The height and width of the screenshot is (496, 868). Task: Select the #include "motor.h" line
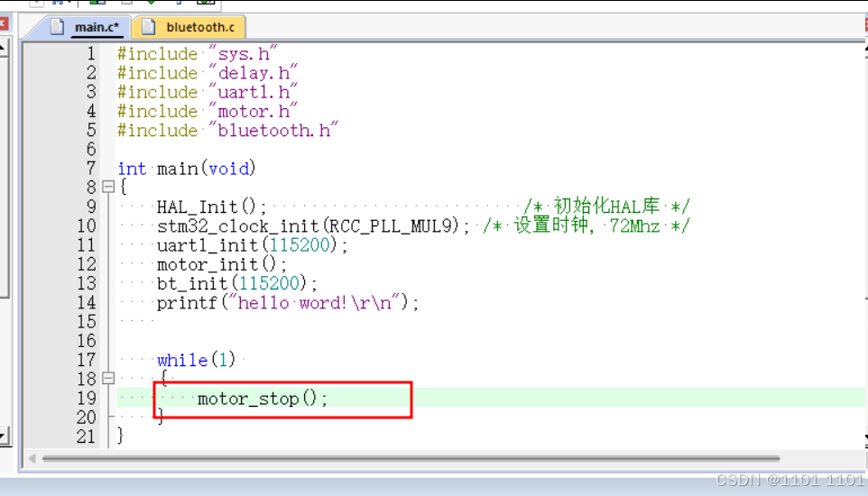208,111
